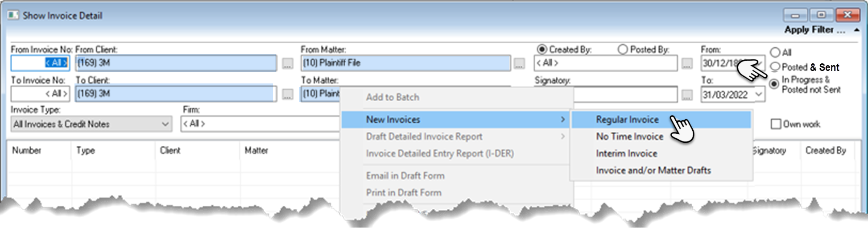The height and width of the screenshot is (228, 868).
Task: Choose In Progress & Posted not Sent option
Action: (x=775, y=84)
